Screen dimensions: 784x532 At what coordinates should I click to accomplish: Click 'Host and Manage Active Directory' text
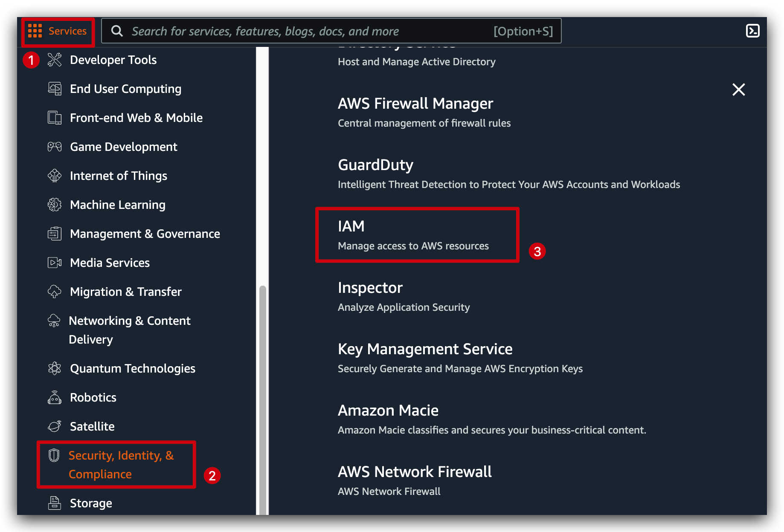pyautogui.click(x=417, y=62)
